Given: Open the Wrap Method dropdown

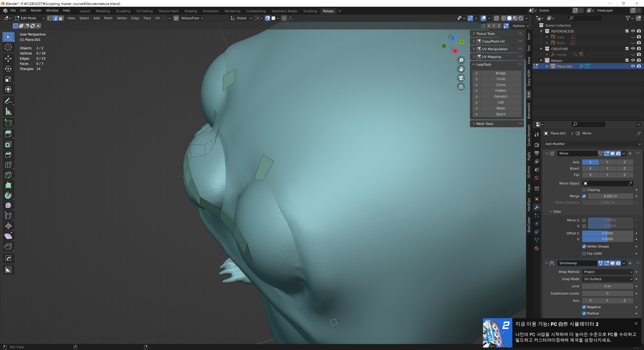Looking at the screenshot, I should click(607, 272).
